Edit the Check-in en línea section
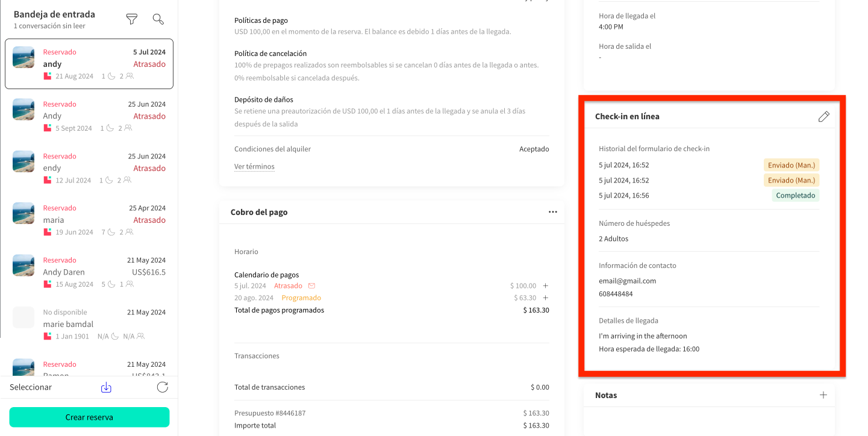 [x=823, y=117]
